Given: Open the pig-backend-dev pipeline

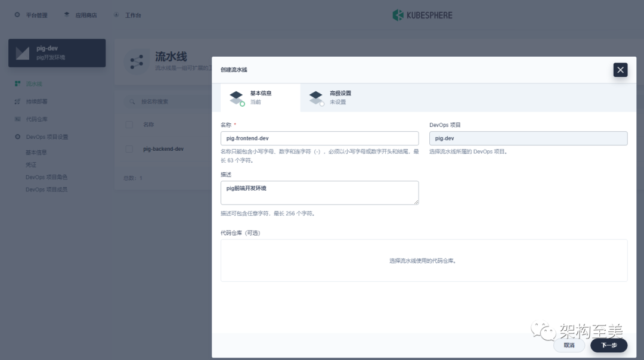Looking at the screenshot, I should (163, 149).
